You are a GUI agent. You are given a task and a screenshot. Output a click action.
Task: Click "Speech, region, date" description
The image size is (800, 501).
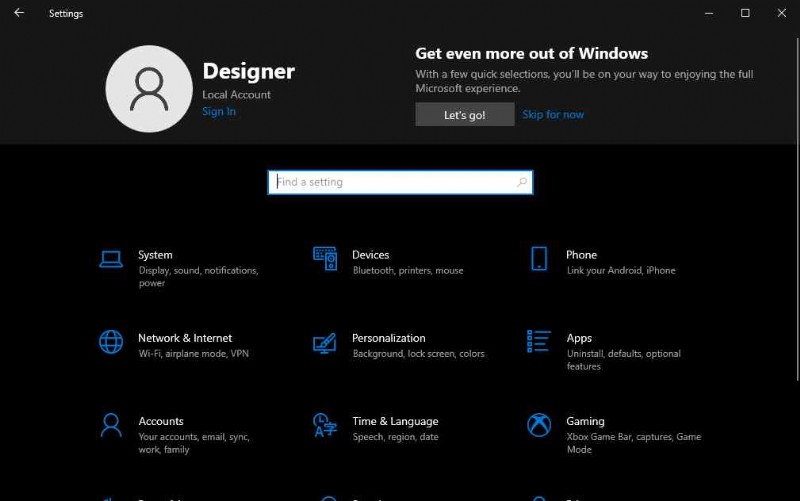pos(395,437)
